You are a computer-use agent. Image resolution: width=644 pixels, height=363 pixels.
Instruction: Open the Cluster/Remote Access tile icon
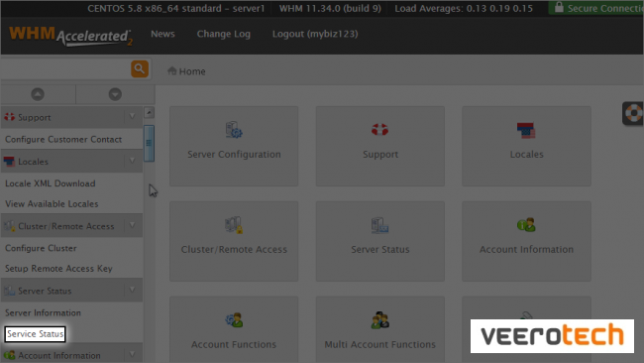234,225
